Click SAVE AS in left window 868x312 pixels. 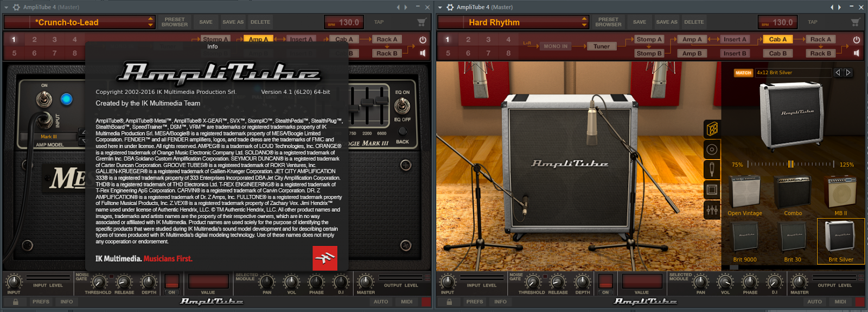[x=233, y=22]
